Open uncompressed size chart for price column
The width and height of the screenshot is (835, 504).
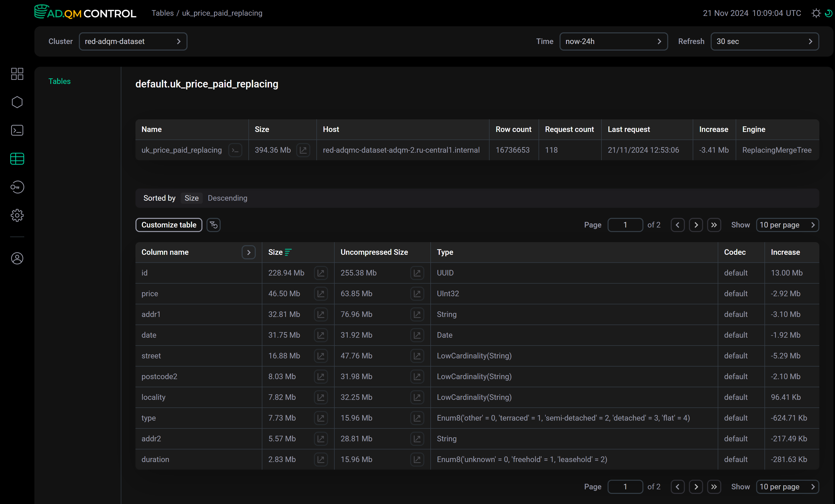[x=417, y=293]
